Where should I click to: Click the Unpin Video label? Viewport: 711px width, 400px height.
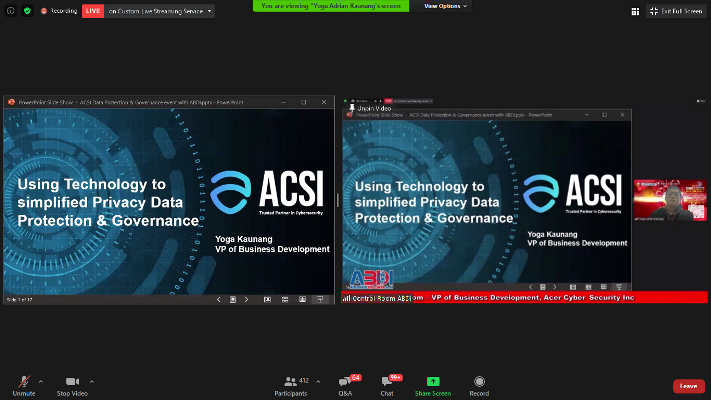click(374, 108)
